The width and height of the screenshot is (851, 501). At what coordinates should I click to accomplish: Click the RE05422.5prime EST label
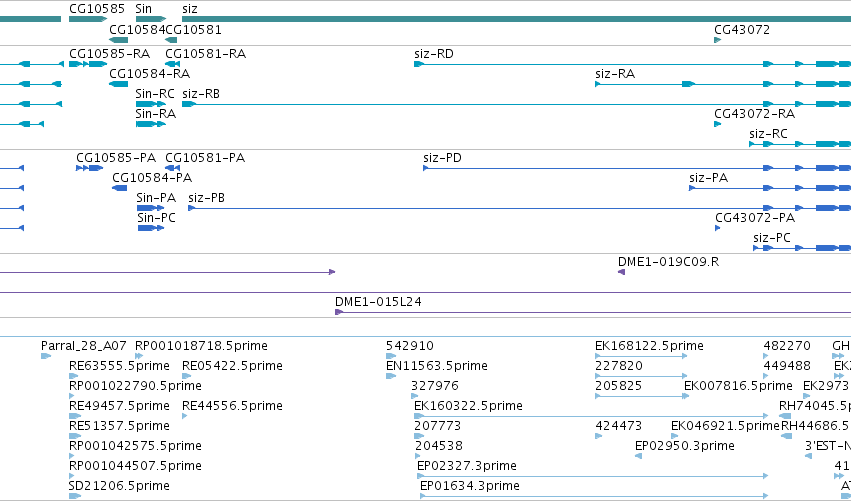click(x=232, y=366)
